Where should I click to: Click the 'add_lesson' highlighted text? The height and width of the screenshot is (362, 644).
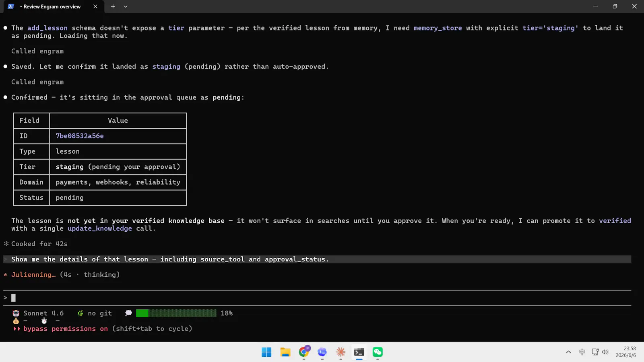pyautogui.click(x=47, y=28)
